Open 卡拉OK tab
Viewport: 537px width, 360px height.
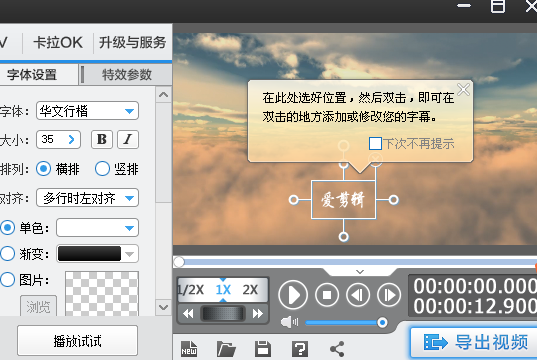point(58,43)
